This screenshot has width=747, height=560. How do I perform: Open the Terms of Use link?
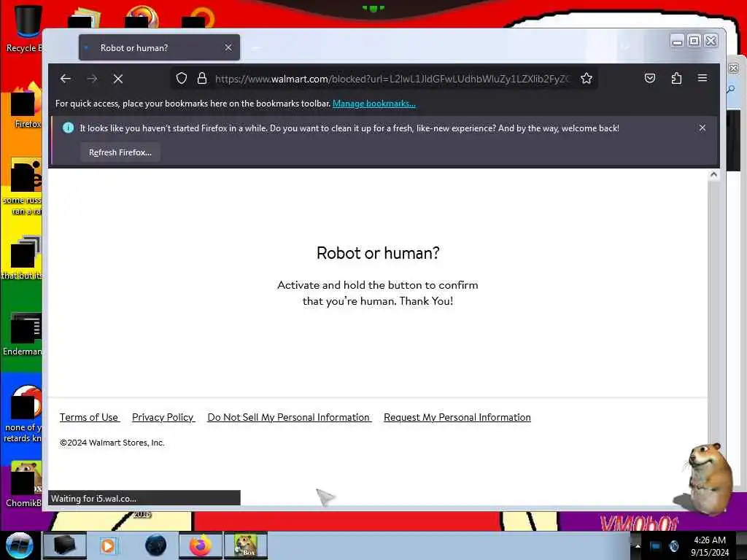[x=89, y=417]
